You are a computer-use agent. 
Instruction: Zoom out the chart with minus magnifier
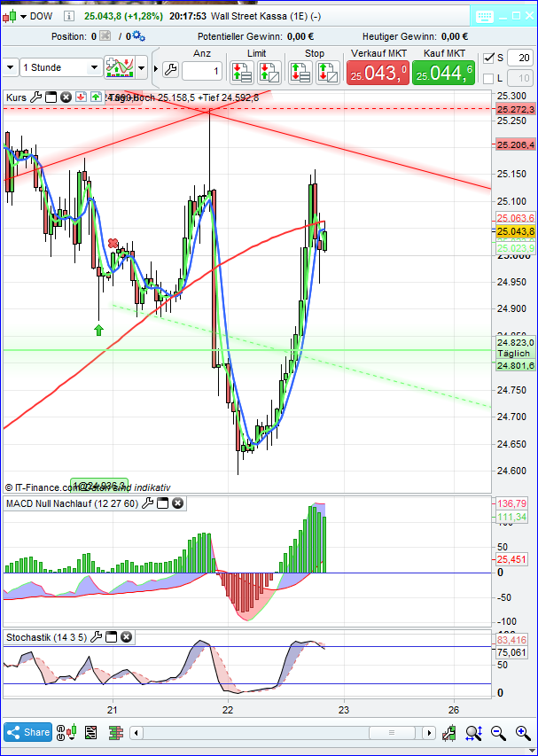(498, 733)
